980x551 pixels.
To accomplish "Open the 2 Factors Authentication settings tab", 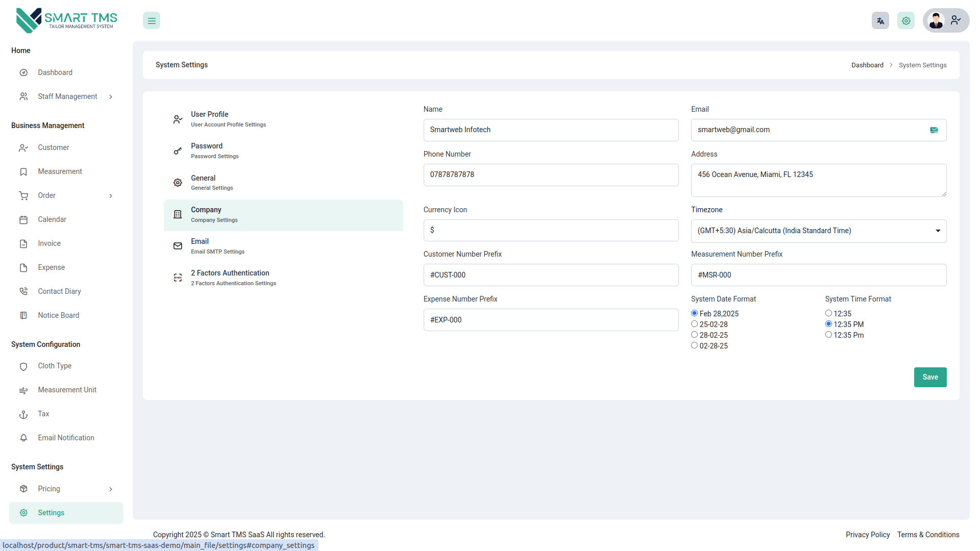I will 283,277.
